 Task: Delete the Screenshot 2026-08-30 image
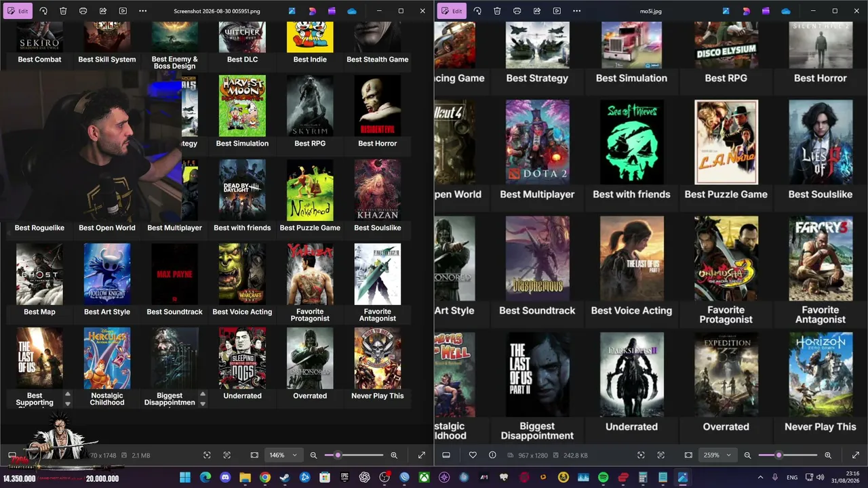pos(63,11)
